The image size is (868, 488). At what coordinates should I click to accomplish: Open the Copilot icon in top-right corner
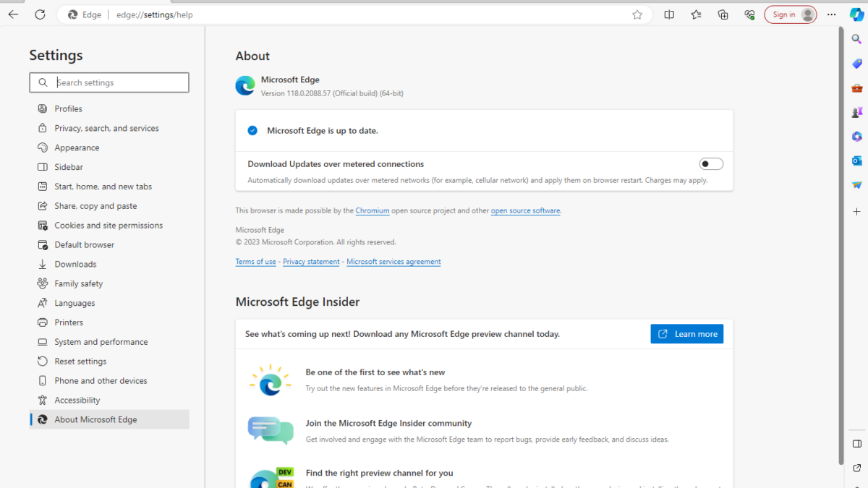(x=856, y=15)
